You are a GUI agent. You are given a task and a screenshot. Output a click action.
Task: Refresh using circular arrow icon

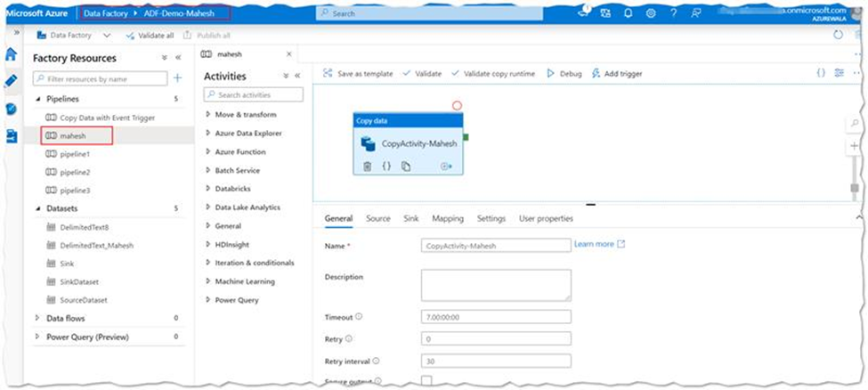[x=838, y=35]
